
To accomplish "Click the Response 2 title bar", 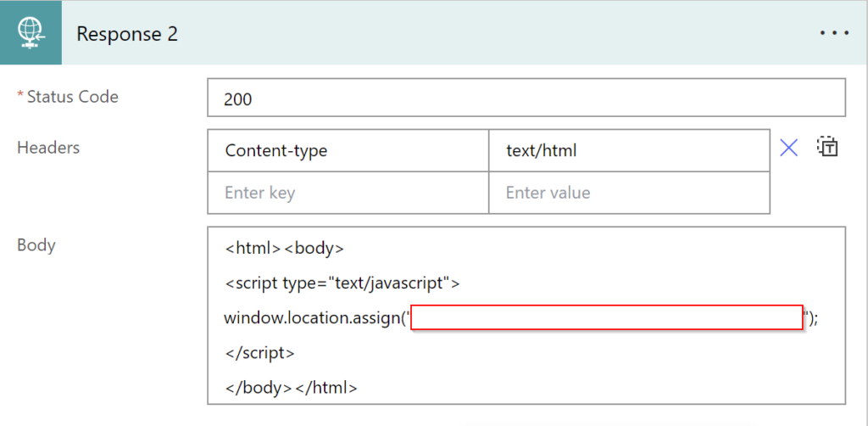I will pos(434,33).
